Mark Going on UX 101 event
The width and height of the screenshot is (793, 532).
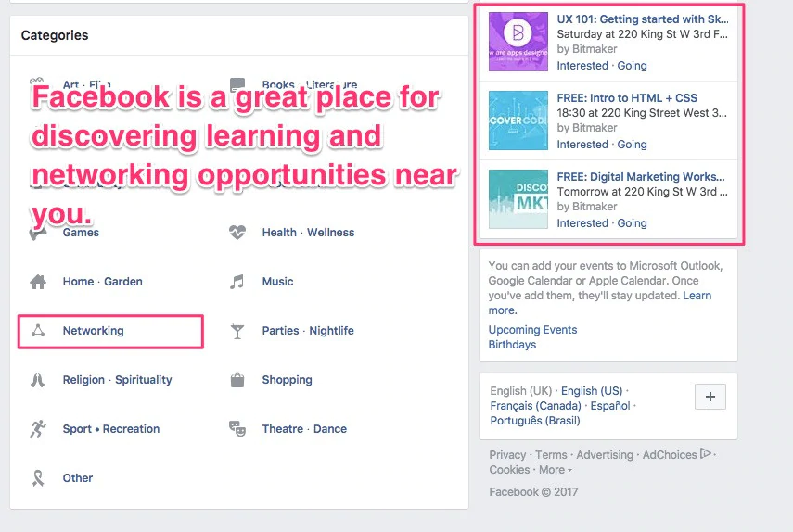[x=633, y=66]
